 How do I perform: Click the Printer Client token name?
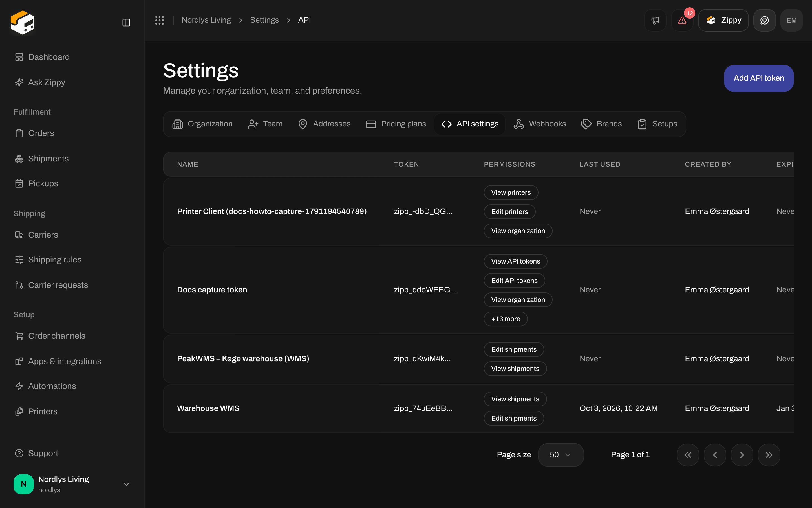click(x=272, y=211)
